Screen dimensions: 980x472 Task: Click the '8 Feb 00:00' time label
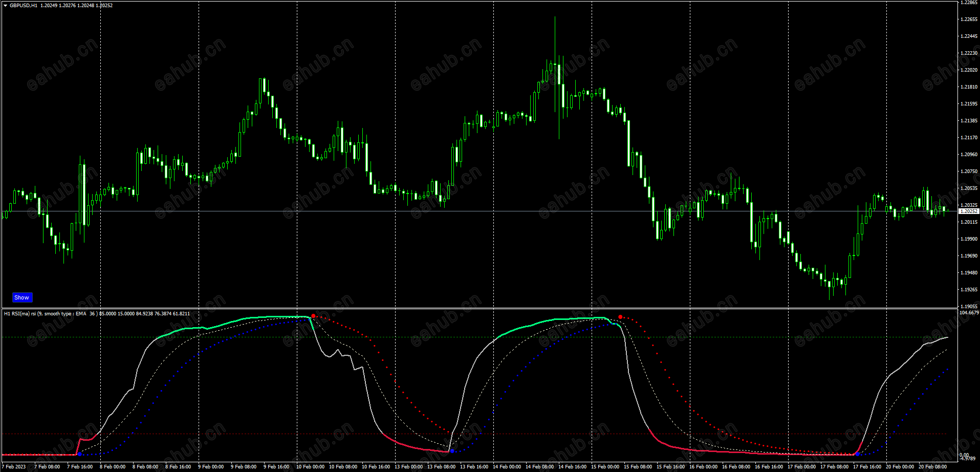point(113,467)
